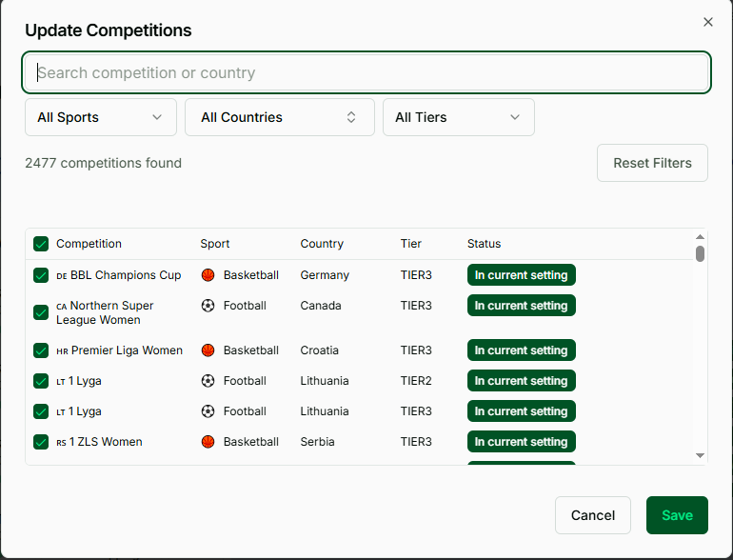Uncheck the 1 Lyga TIER3 checkbox
The height and width of the screenshot is (560, 733).
tap(41, 411)
